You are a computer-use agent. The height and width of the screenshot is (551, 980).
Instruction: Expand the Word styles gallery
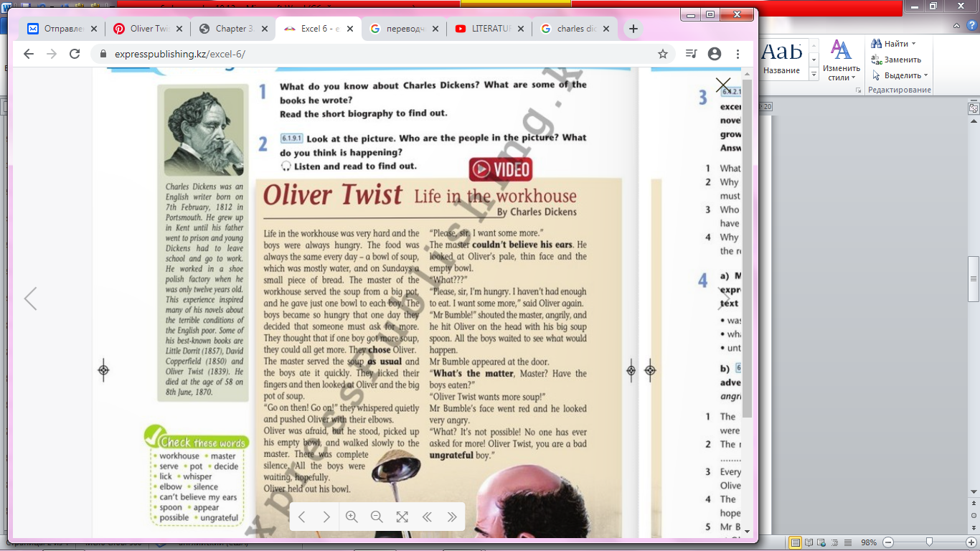[814, 75]
